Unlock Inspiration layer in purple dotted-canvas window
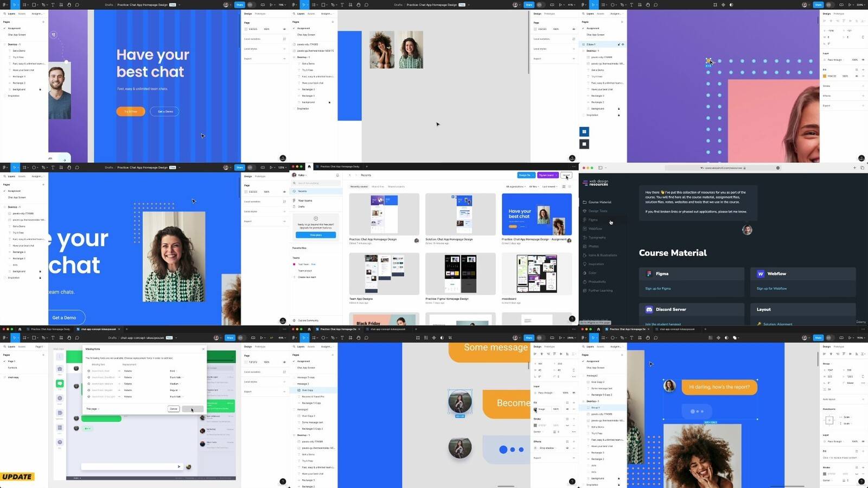Image resolution: width=868 pixels, height=488 pixels. point(618,115)
